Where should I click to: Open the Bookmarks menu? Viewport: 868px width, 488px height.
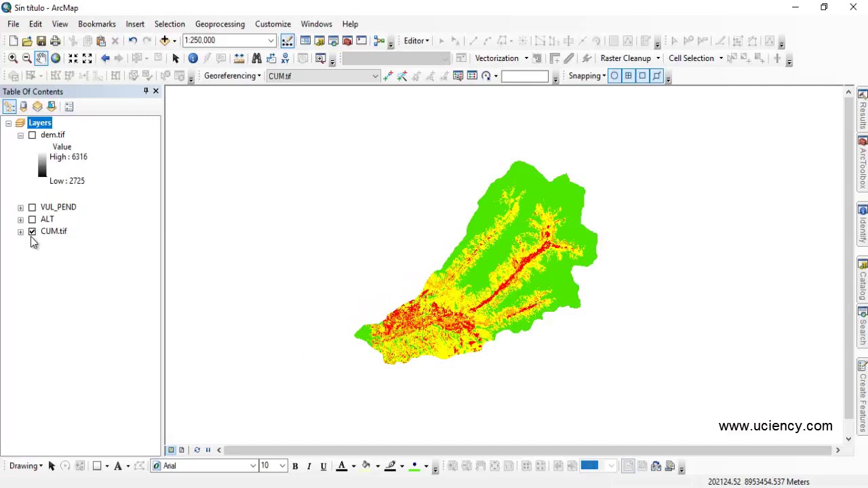(x=97, y=24)
